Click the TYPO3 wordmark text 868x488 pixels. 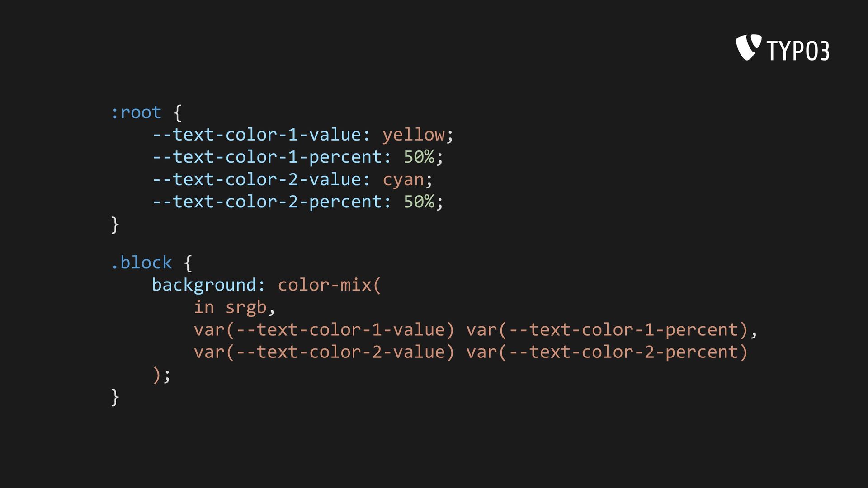(798, 50)
